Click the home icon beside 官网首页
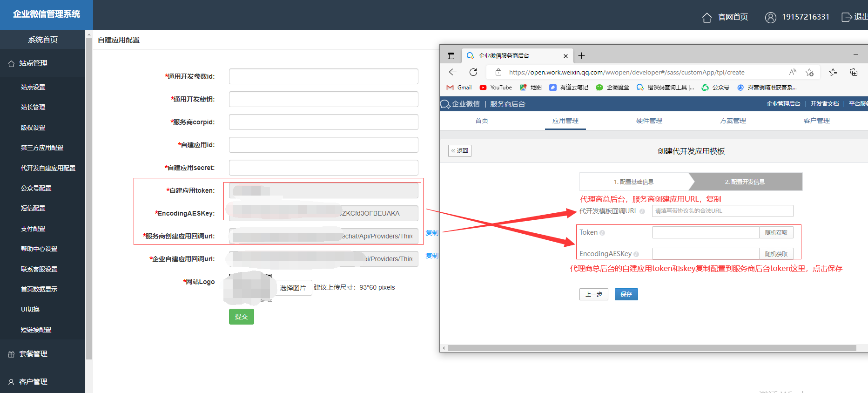 707,17
